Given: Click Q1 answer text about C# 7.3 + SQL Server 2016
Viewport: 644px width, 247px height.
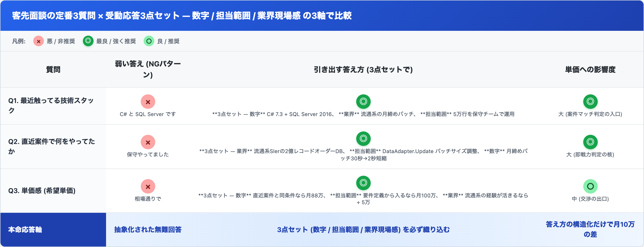Looking at the screenshot, I should pos(363,114).
